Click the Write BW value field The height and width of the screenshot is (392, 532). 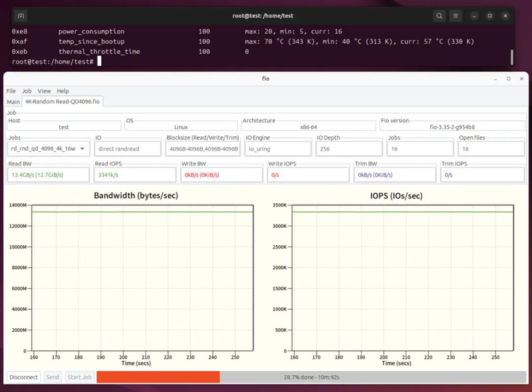[221, 175]
